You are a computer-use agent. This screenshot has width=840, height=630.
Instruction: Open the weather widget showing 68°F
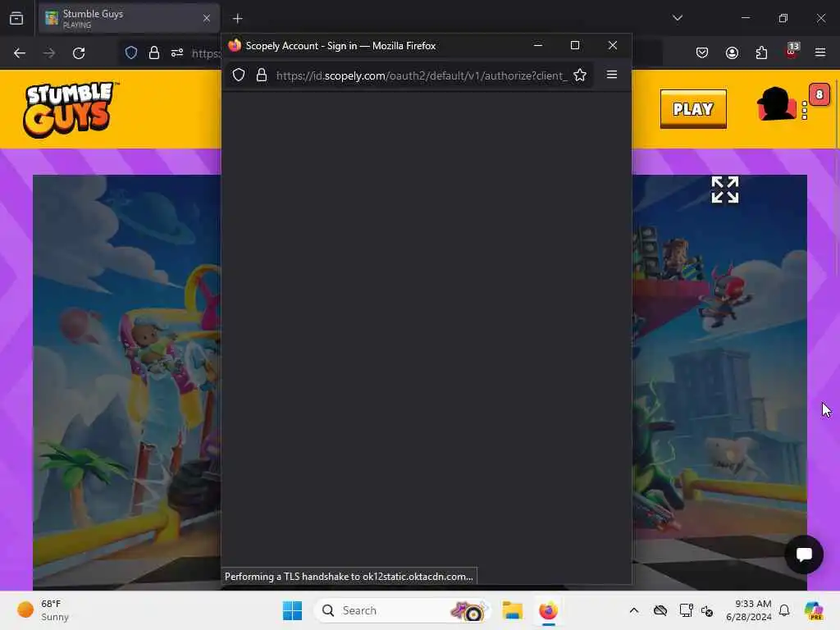43,610
